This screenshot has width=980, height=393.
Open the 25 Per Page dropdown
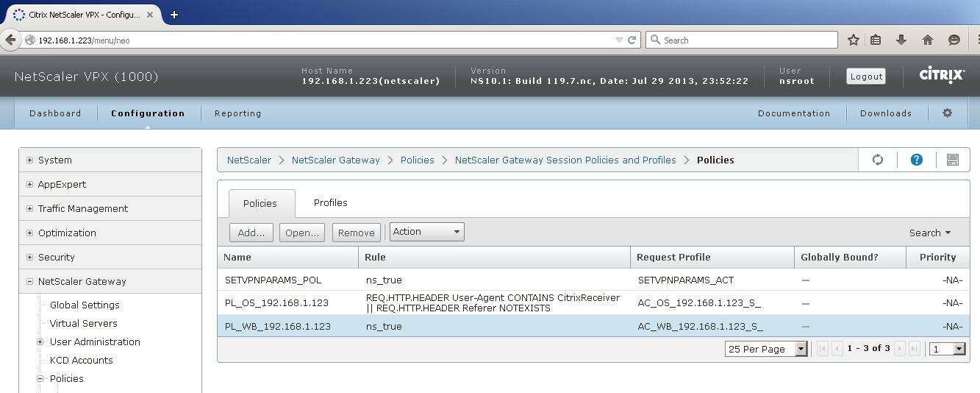(x=766, y=349)
